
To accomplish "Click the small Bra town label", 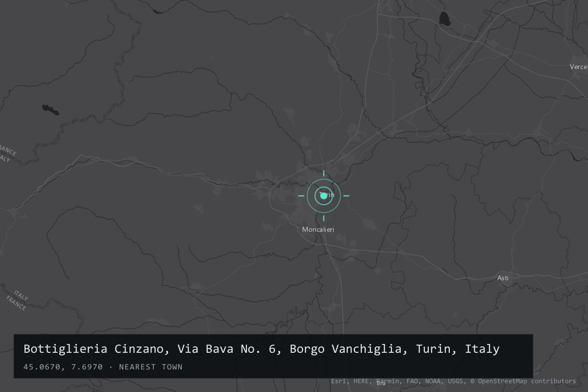I will (381, 383).
